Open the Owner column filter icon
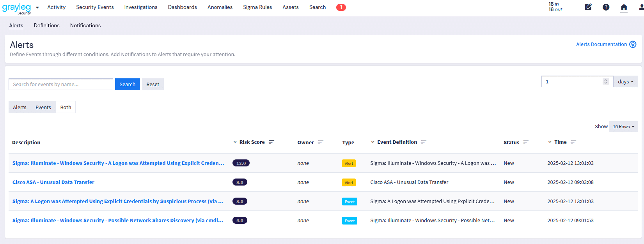The width and height of the screenshot is (644, 244). [x=321, y=142]
